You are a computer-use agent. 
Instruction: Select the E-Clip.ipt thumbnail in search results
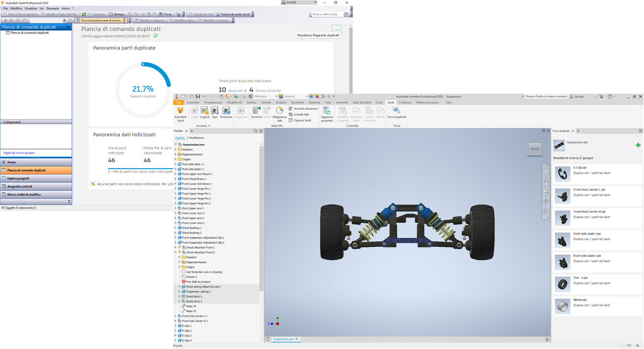[x=563, y=174]
